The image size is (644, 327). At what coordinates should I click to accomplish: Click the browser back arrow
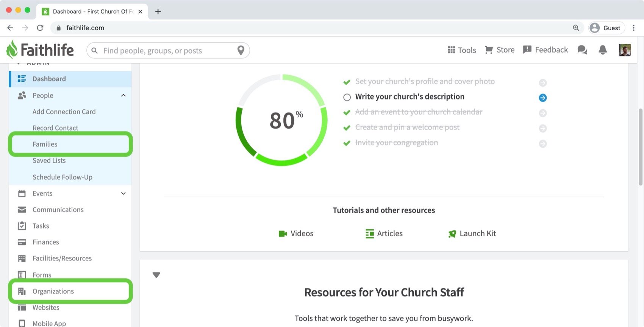[10, 28]
